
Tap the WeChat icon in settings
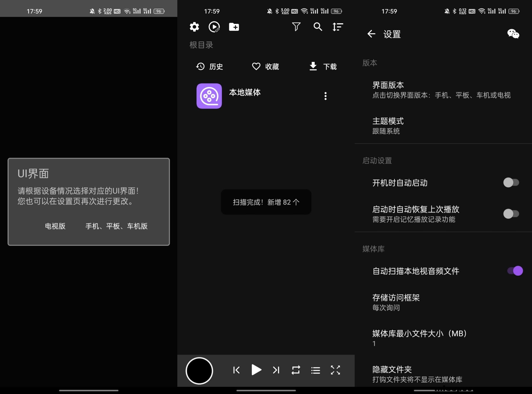(x=513, y=34)
